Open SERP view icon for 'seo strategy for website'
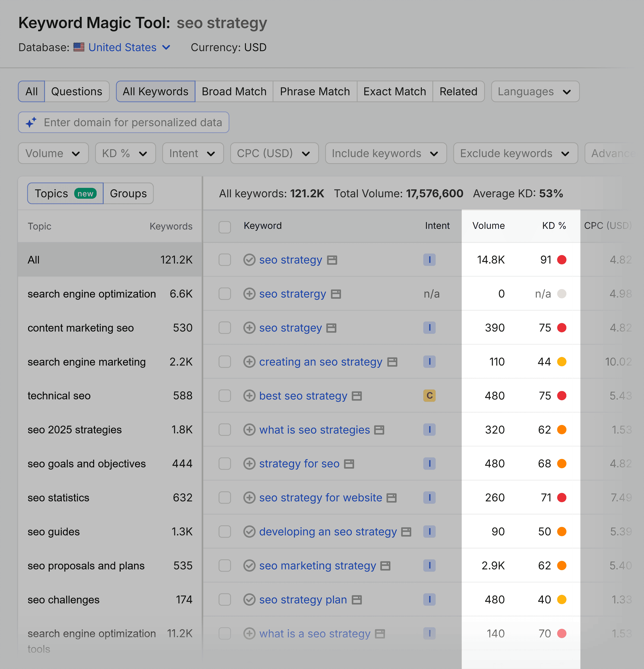The width and height of the screenshot is (644, 669). pos(392,498)
